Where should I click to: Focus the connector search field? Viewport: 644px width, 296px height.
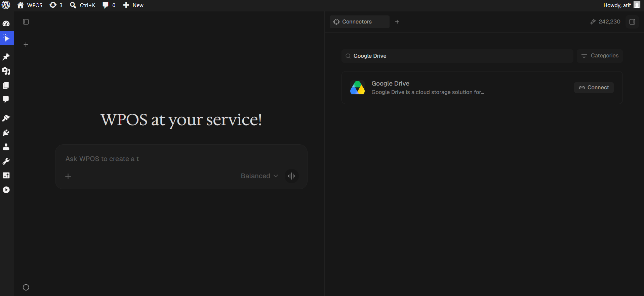point(457,56)
